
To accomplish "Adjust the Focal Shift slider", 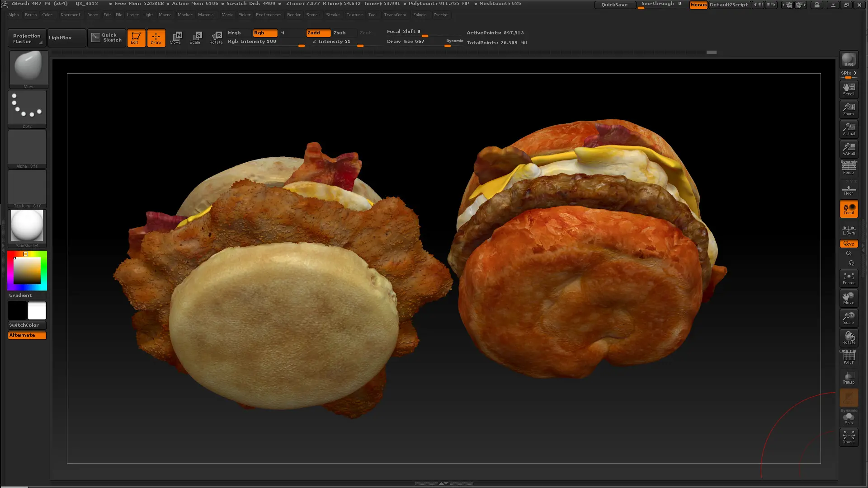I will 424,32.
